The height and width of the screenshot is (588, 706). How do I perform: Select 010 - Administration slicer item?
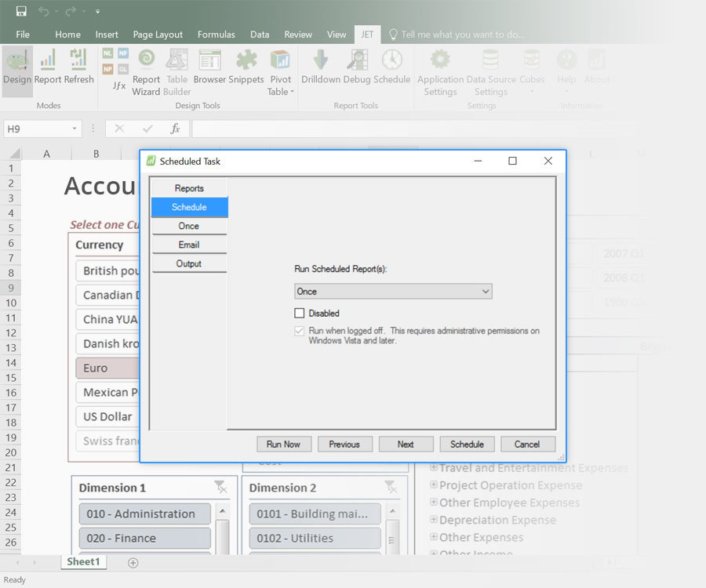point(144,514)
